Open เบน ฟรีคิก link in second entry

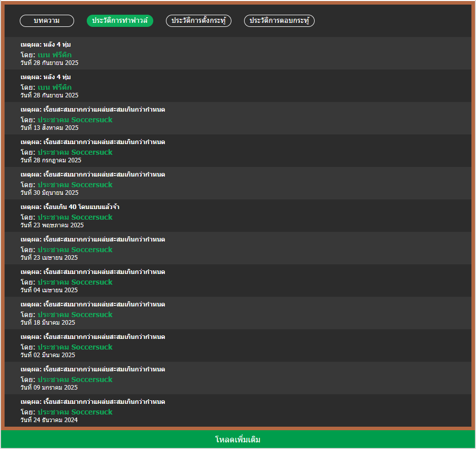click(x=54, y=87)
